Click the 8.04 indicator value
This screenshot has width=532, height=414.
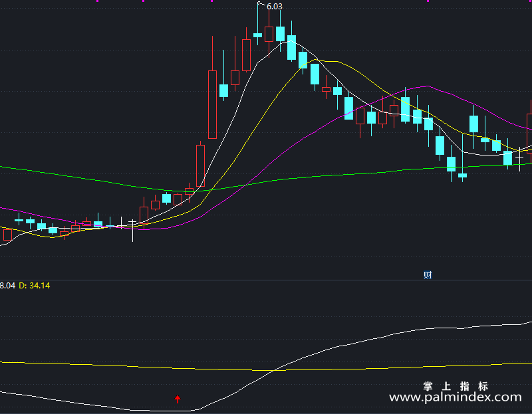click(7, 286)
